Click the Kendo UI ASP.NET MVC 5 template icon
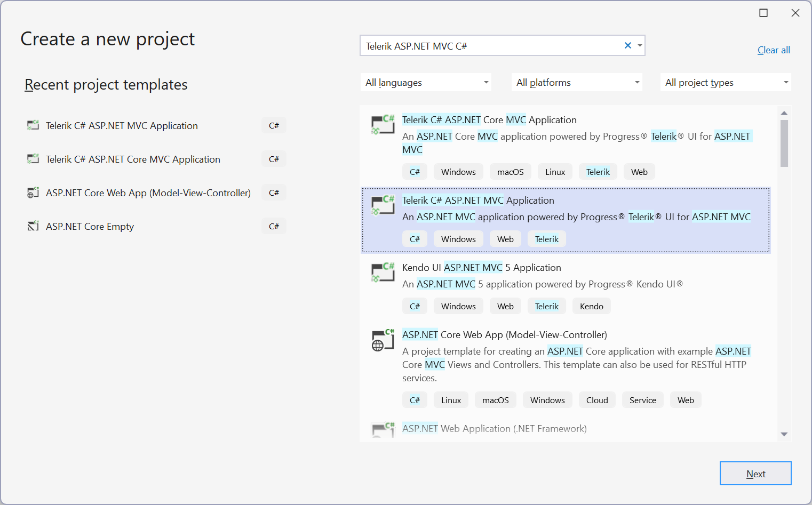The width and height of the screenshot is (812, 505). pyautogui.click(x=383, y=272)
